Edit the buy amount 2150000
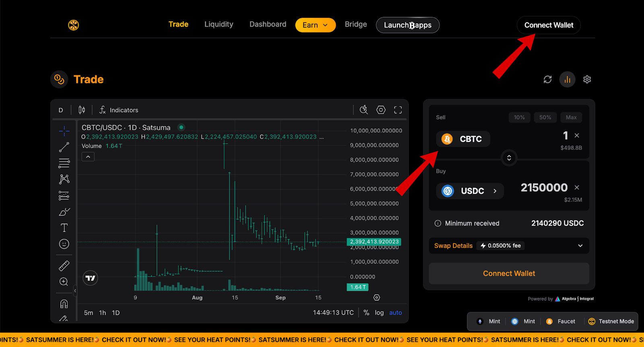The width and height of the screenshot is (644, 347). [x=544, y=188]
